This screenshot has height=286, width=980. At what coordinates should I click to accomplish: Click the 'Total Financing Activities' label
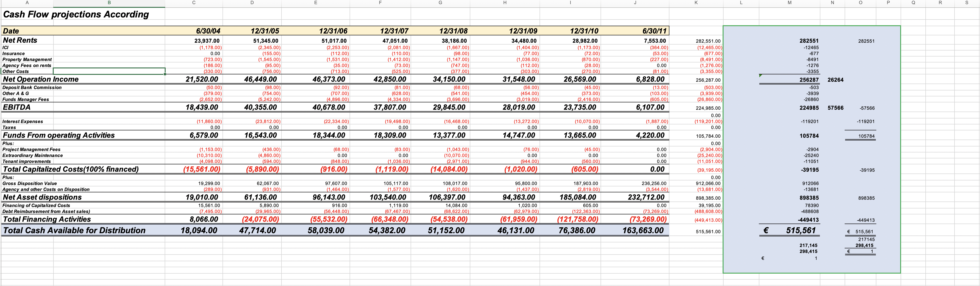(x=47, y=219)
